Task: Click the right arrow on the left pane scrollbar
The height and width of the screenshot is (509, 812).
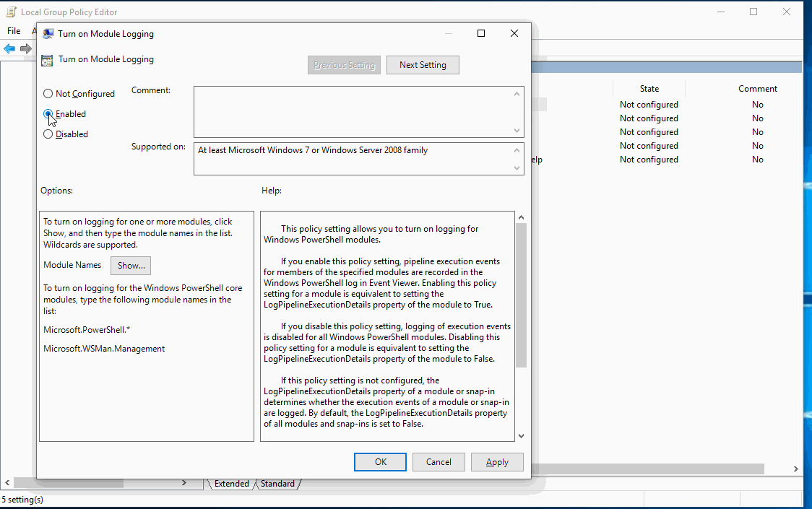Action: coord(183,482)
